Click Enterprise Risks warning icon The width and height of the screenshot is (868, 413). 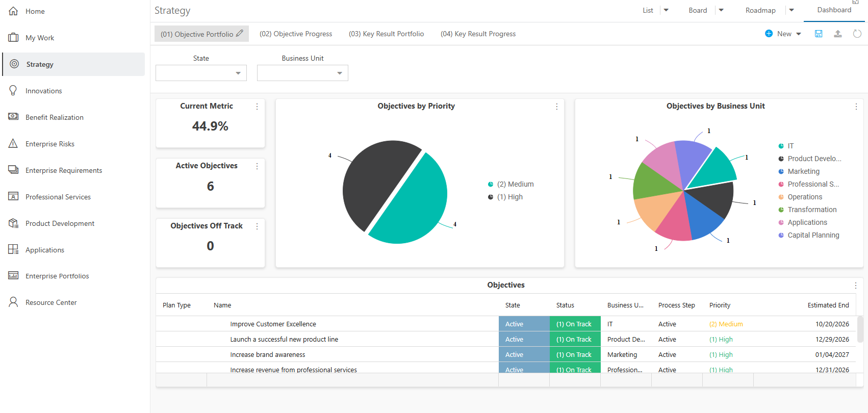pyautogui.click(x=13, y=143)
